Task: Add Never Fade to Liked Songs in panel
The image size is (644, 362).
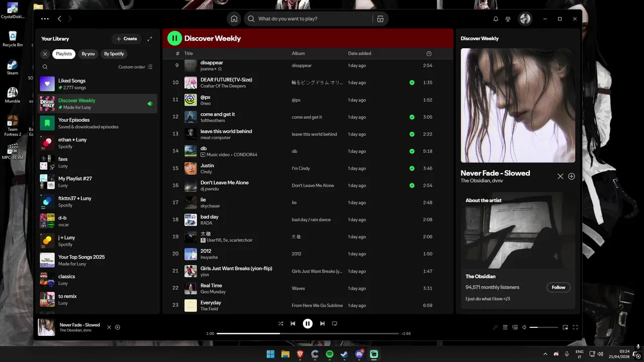Action: pyautogui.click(x=572, y=176)
